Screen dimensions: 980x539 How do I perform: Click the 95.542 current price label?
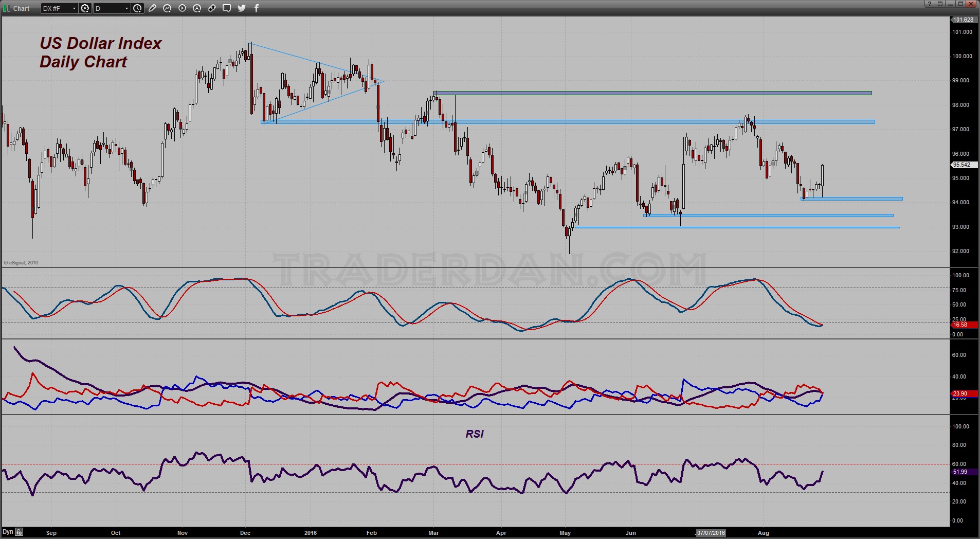pos(963,165)
